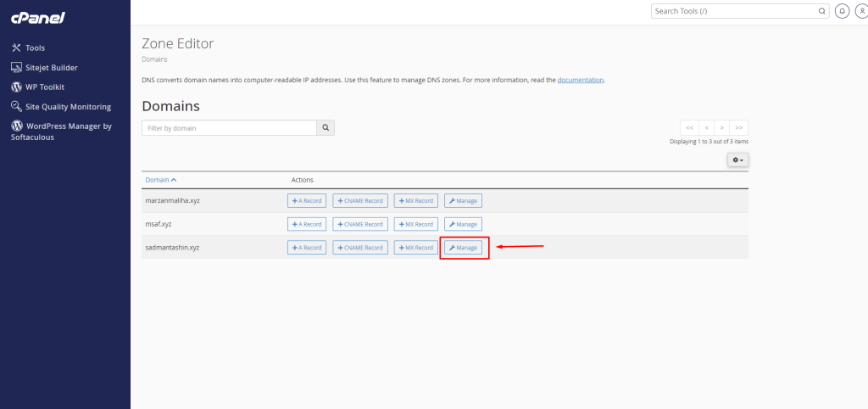Add an MX Record for sadmantashin.xyz
Screen dimensions: 868x409
pos(415,248)
